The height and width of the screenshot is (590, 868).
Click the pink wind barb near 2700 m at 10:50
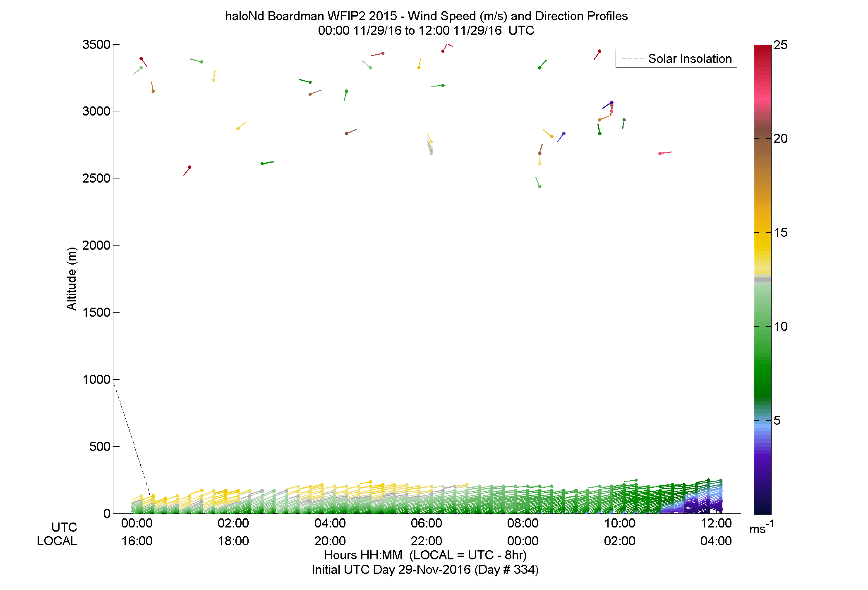665,153
